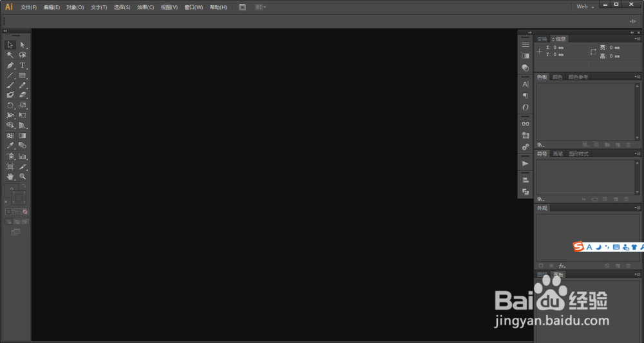Open the Links panel dock icon
The width and height of the screenshot is (644, 343).
(x=526, y=124)
